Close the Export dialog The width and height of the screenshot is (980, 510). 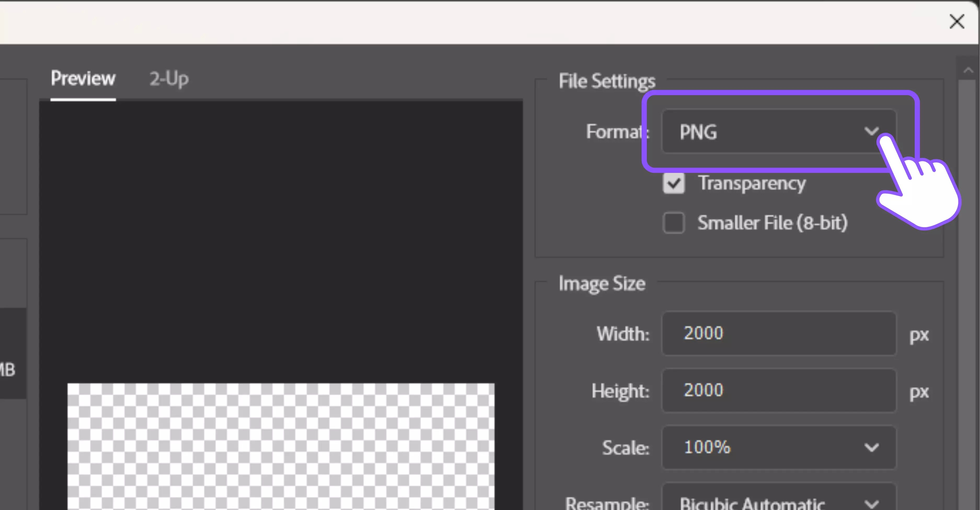(x=957, y=21)
